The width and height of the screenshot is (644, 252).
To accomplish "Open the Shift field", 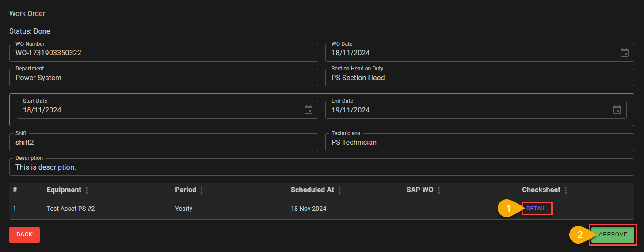I will point(164,142).
